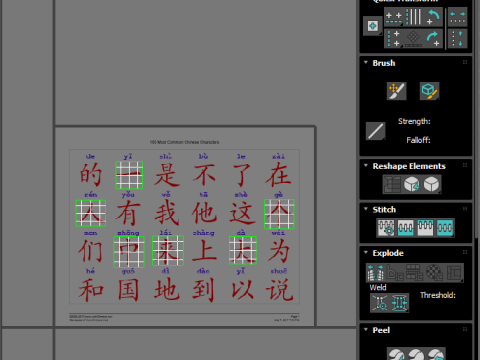Click the middle Peel icon
This screenshot has width=480, height=360.
coord(416,354)
